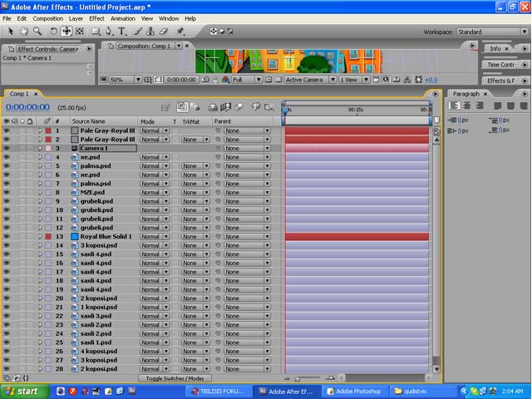
Task: Select the Zoom magnifier tool
Action: (37, 32)
